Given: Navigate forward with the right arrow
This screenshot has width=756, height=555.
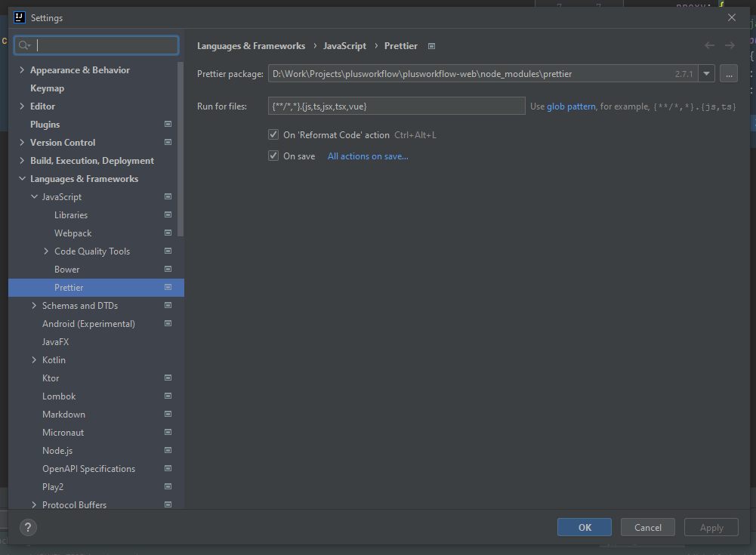Looking at the screenshot, I should tap(730, 45).
